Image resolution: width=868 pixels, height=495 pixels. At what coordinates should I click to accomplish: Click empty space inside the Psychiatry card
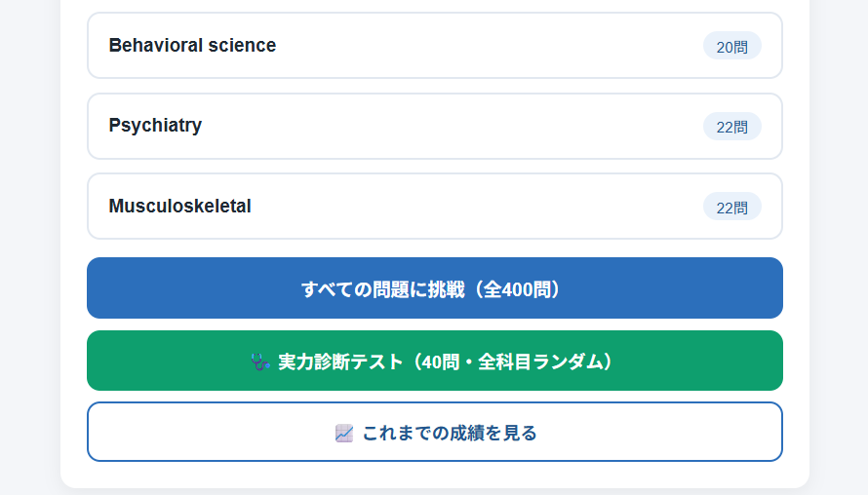tap(443, 126)
